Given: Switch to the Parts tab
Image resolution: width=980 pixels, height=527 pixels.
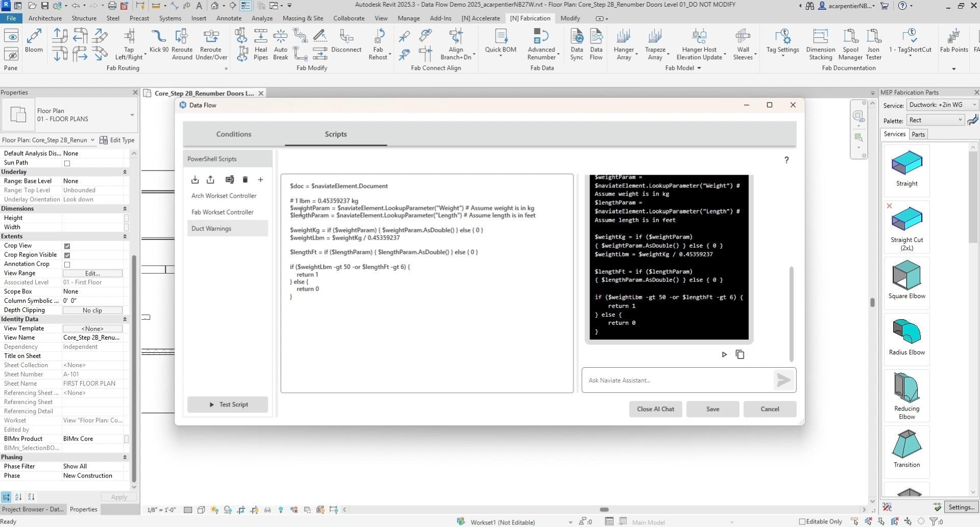Looking at the screenshot, I should point(918,134).
